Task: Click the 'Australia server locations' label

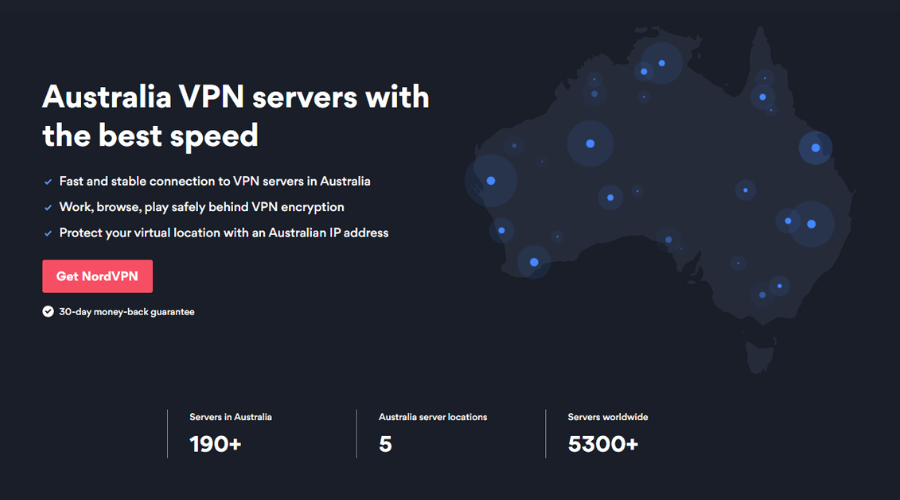Action: point(433,417)
